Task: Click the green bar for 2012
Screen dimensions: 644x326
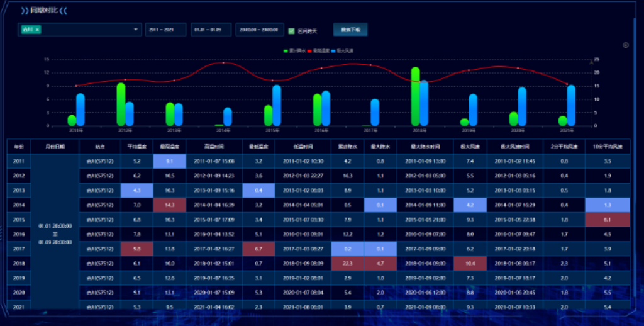Action: click(121, 104)
